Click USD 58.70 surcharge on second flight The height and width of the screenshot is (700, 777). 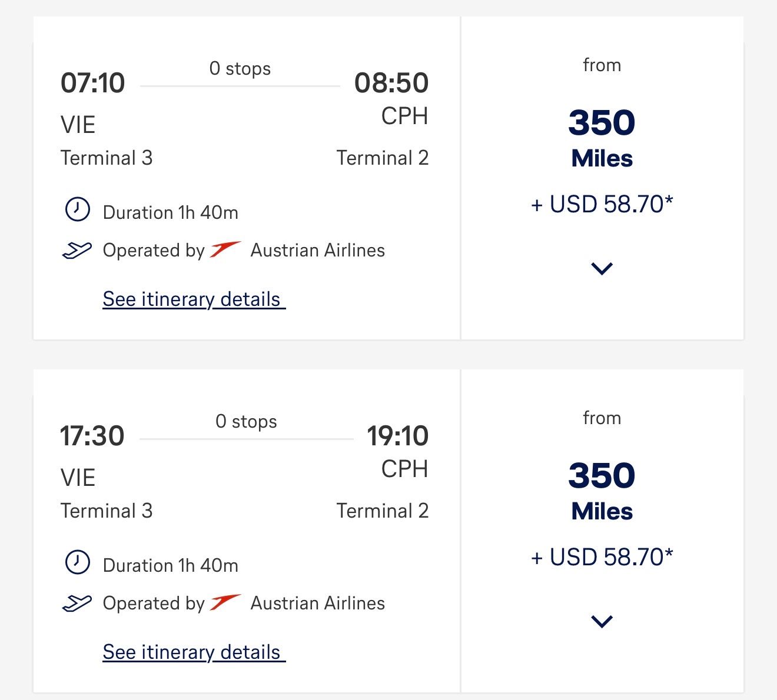602,557
